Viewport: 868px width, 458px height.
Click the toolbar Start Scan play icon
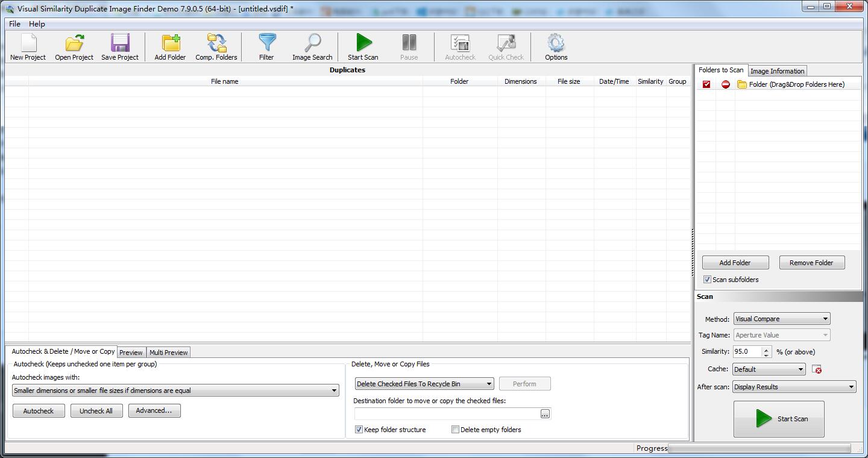[x=363, y=47]
